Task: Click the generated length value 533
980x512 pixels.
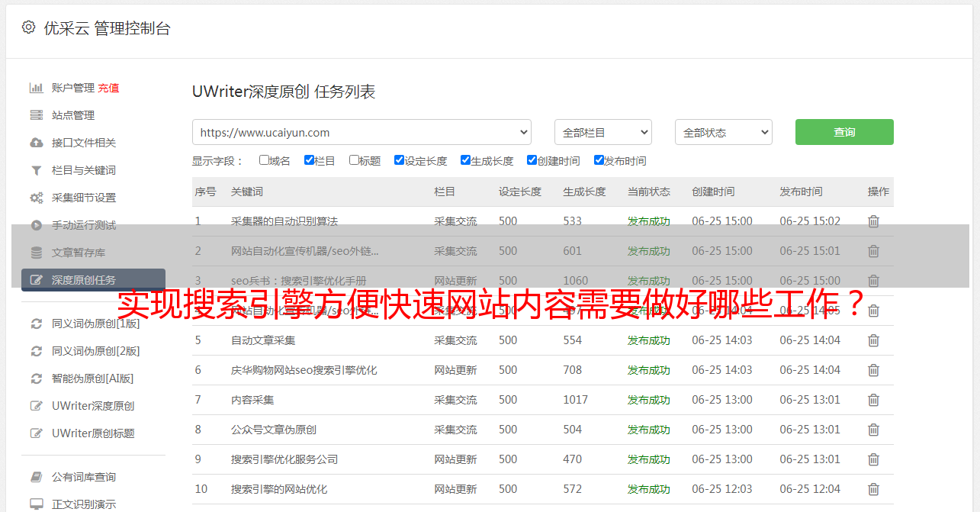Action: (572, 221)
